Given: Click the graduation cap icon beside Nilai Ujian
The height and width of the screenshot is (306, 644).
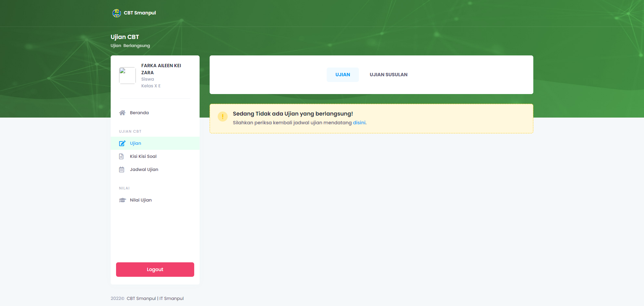Looking at the screenshot, I should [x=122, y=200].
